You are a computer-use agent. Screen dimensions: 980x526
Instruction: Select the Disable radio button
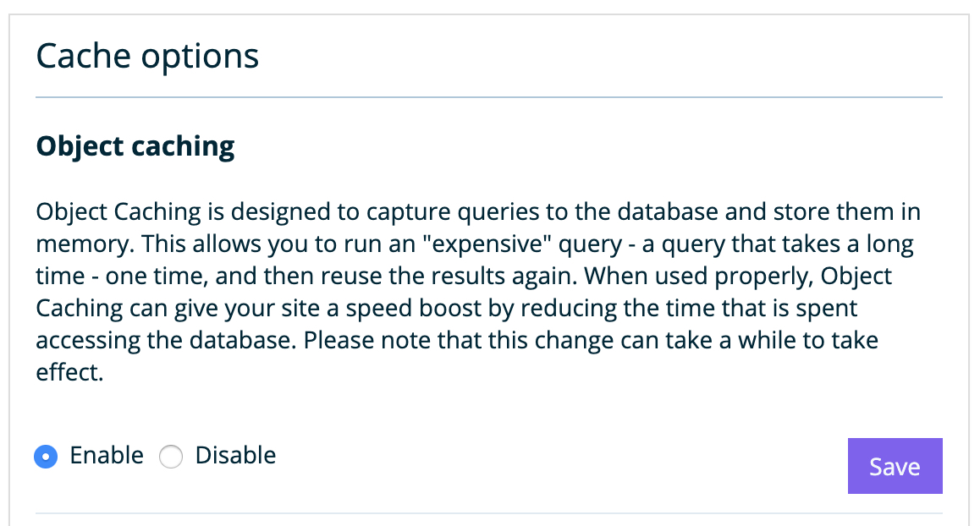[x=171, y=457]
